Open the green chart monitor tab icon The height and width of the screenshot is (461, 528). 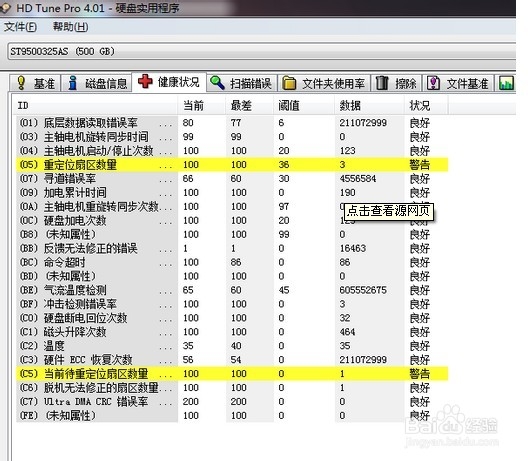point(506,83)
